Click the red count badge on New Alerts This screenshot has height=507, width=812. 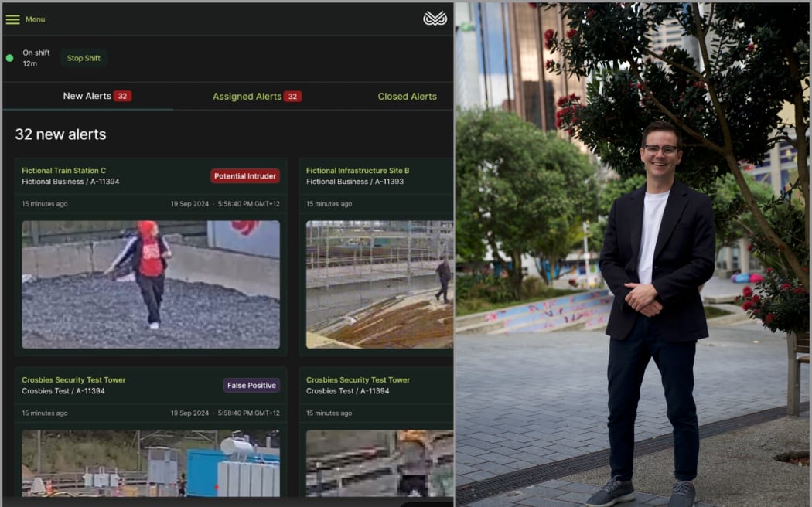click(x=122, y=96)
